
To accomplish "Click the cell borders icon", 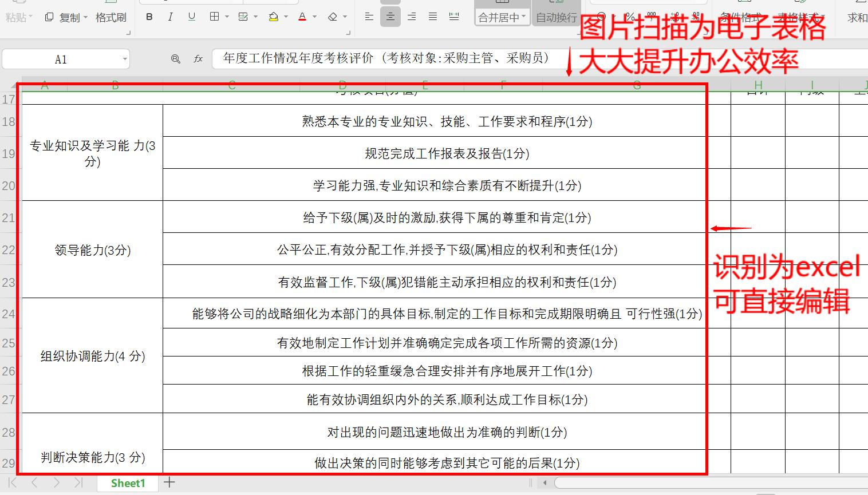I will pos(214,17).
